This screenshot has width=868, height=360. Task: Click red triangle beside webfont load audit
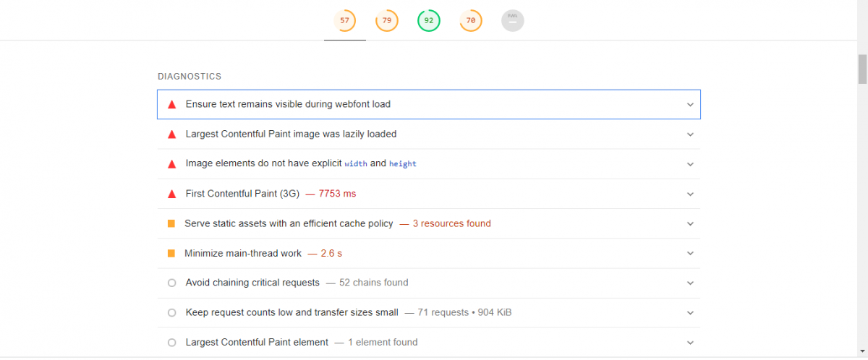(171, 104)
